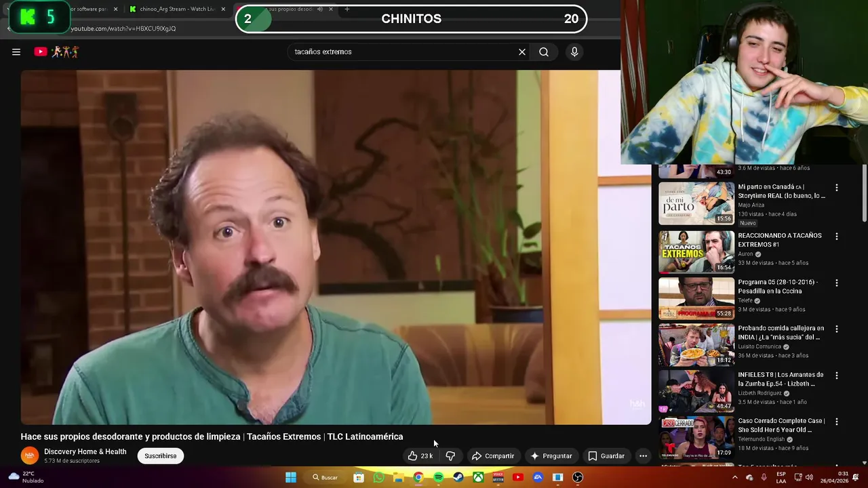Open File Explorer from the taskbar

coord(399,477)
